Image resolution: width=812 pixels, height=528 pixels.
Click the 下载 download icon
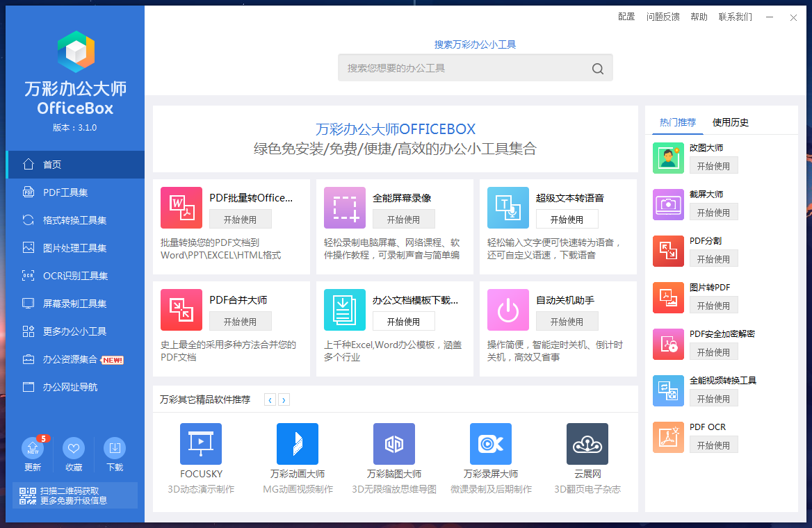(x=115, y=448)
